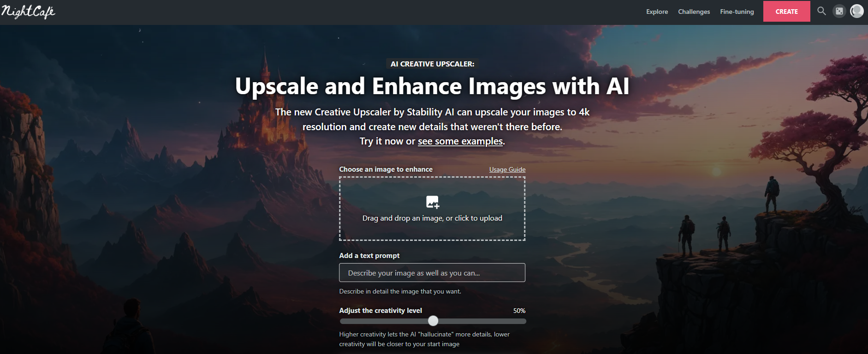Image resolution: width=868 pixels, height=354 pixels.
Task: Follow the 'see some examples' link
Action: pyautogui.click(x=460, y=141)
